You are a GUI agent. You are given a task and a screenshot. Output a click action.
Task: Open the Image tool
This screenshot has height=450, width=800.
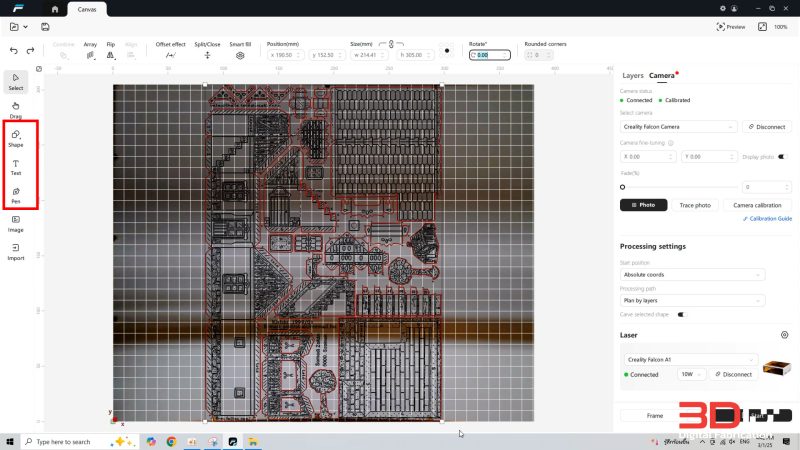coord(16,223)
